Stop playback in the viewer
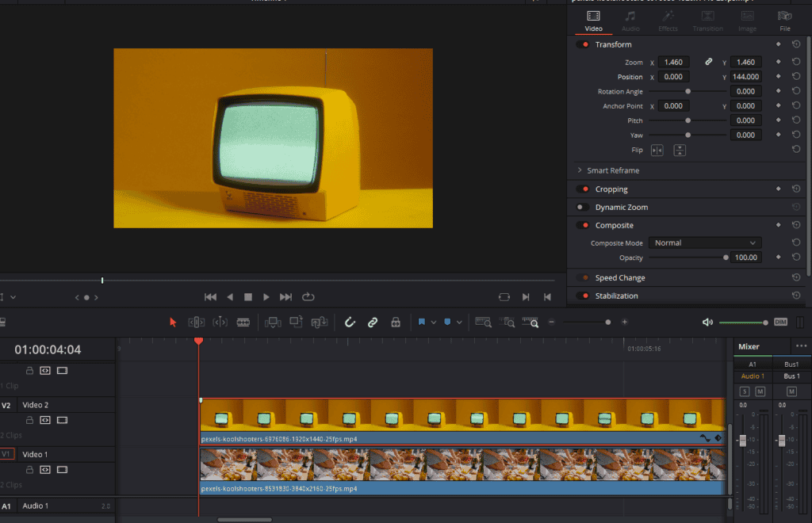Screen dimensions: 812x523 point(248,297)
